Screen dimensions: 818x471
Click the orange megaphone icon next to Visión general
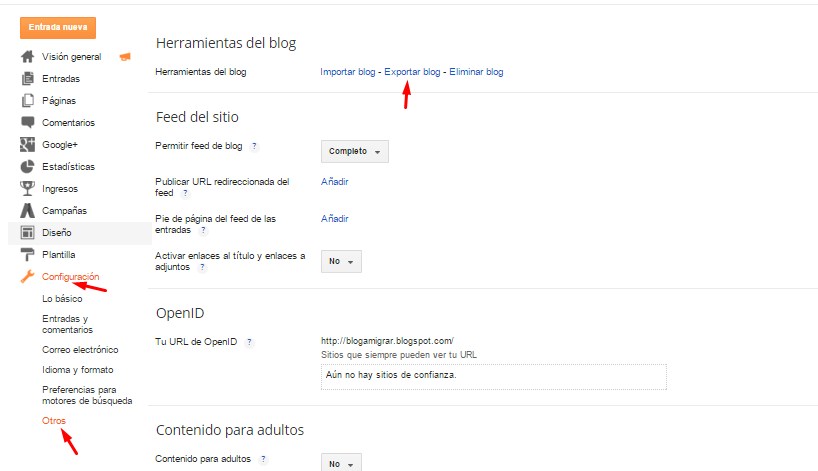[125, 56]
